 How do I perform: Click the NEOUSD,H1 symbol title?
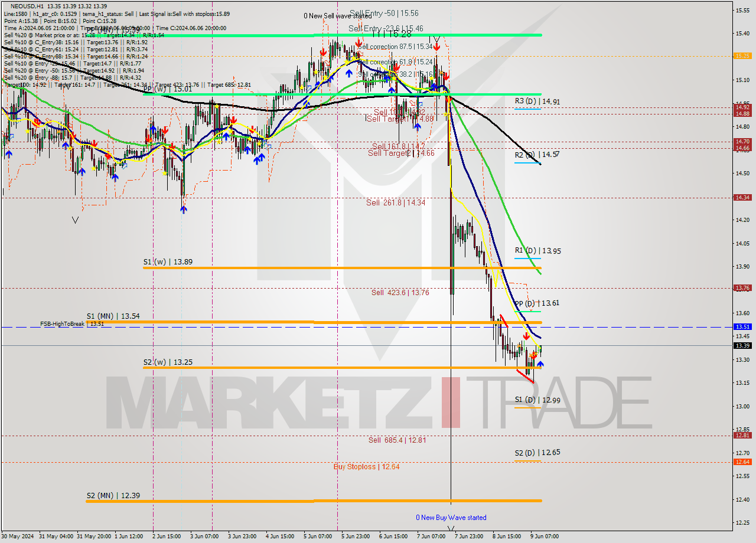pos(26,6)
